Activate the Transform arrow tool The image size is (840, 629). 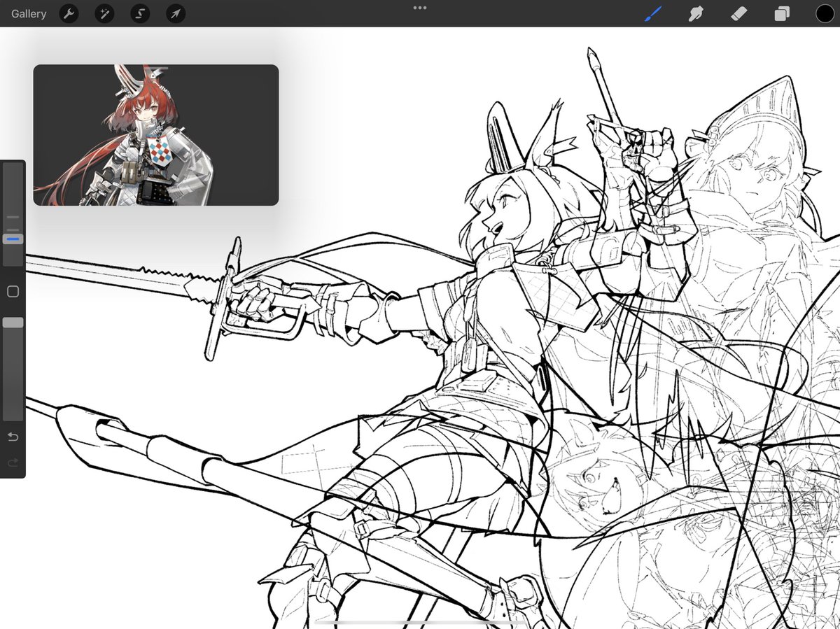(x=176, y=13)
